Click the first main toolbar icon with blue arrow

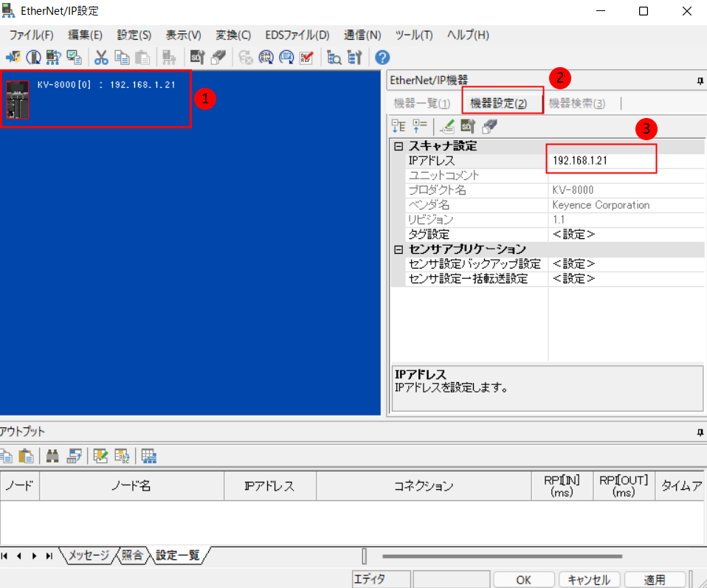(x=13, y=58)
